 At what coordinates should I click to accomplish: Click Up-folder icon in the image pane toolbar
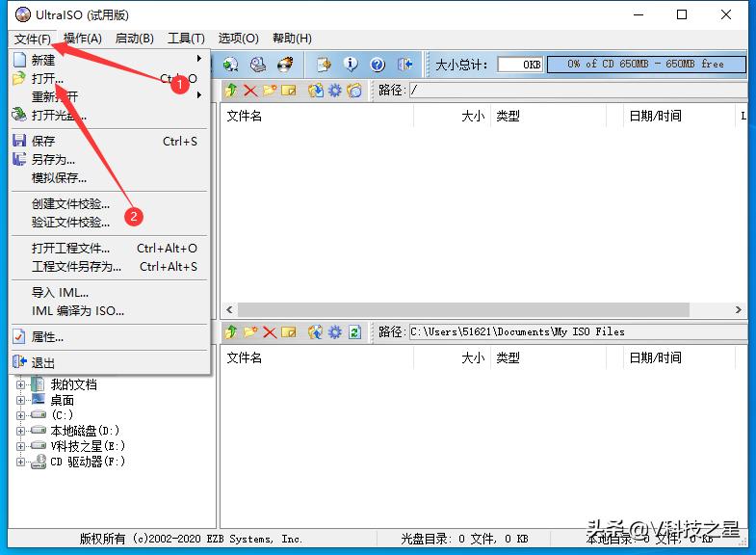(231, 91)
